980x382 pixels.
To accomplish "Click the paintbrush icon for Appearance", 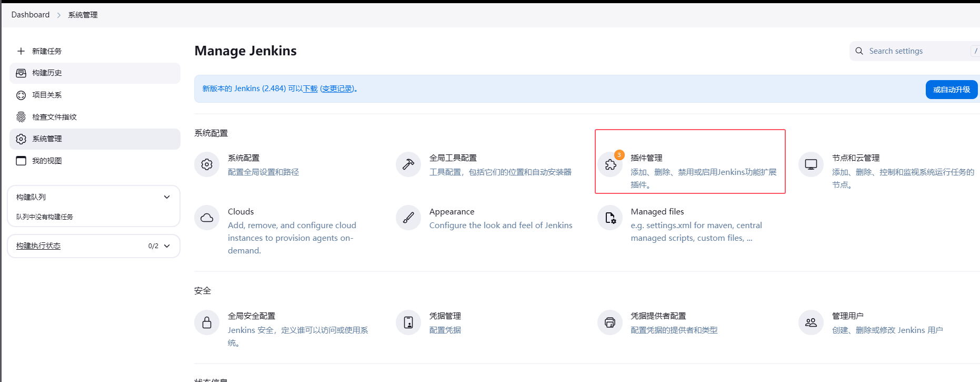I will [x=408, y=218].
